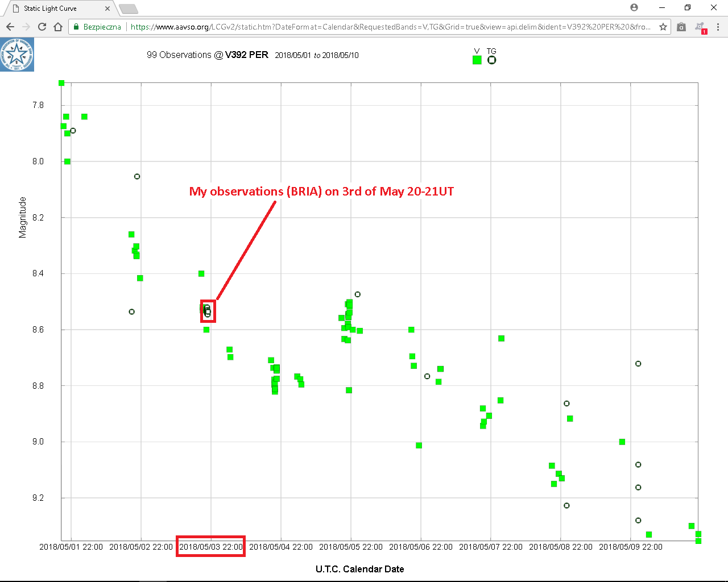Click the extension icon with red badge
Image resolution: width=728 pixels, height=582 pixels.
700,27
